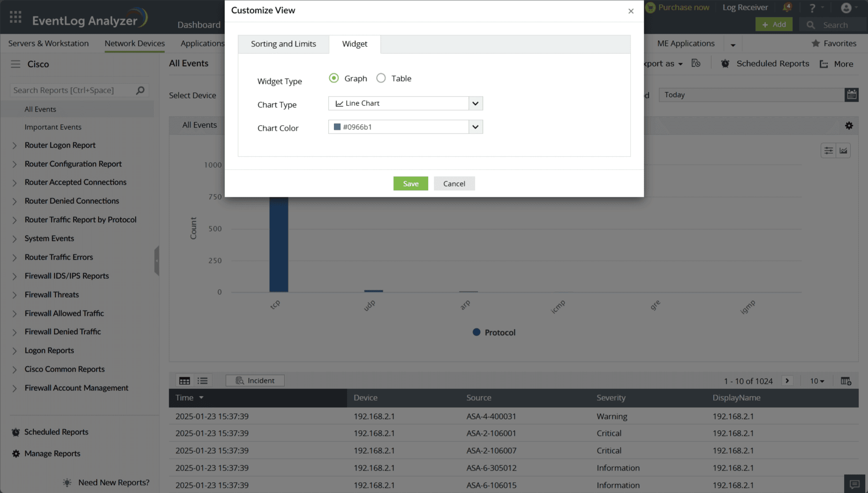Select the Table widget type

381,78
